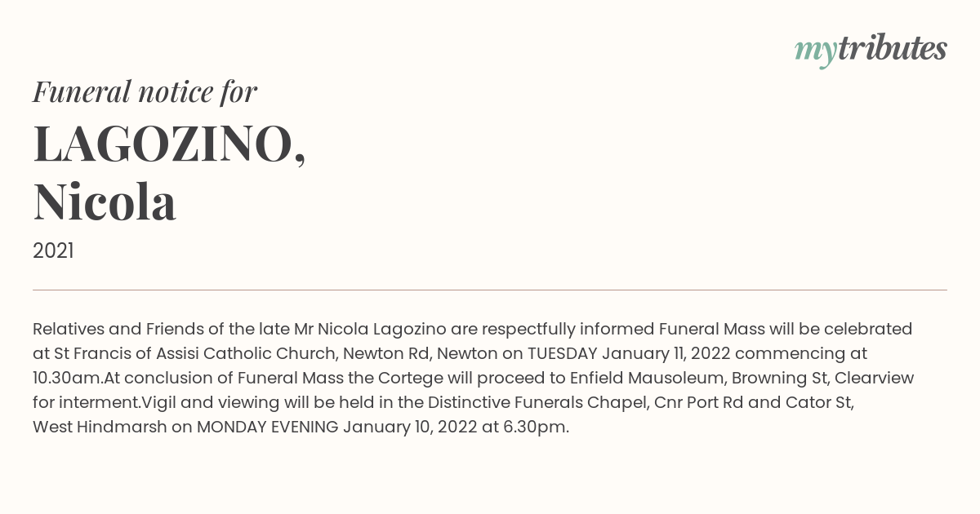
Task: Click the word TUESDAY in notice
Action: point(562,354)
